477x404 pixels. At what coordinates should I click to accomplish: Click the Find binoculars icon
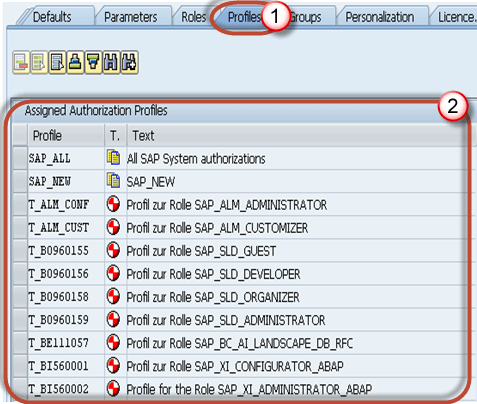pos(111,62)
